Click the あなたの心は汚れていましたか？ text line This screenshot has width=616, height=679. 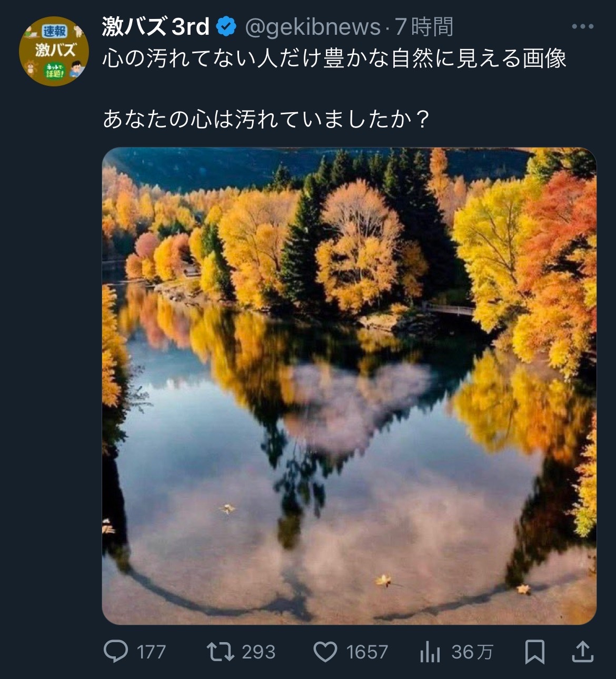pyautogui.click(x=266, y=120)
